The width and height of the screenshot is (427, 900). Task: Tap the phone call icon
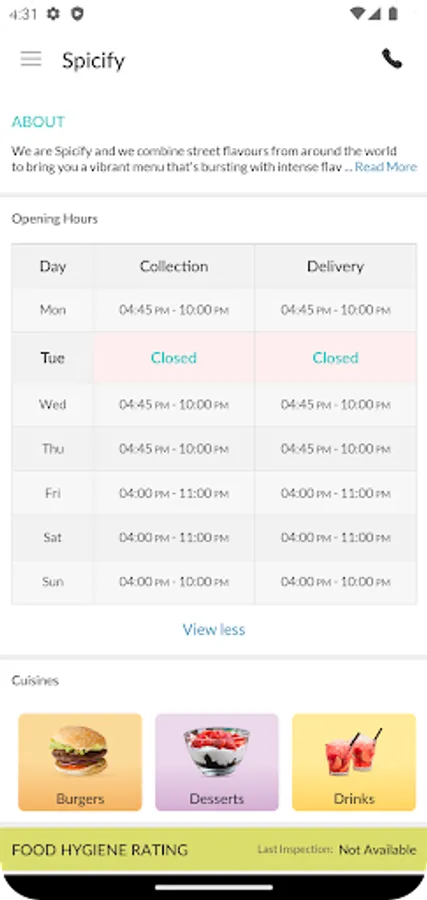392,59
